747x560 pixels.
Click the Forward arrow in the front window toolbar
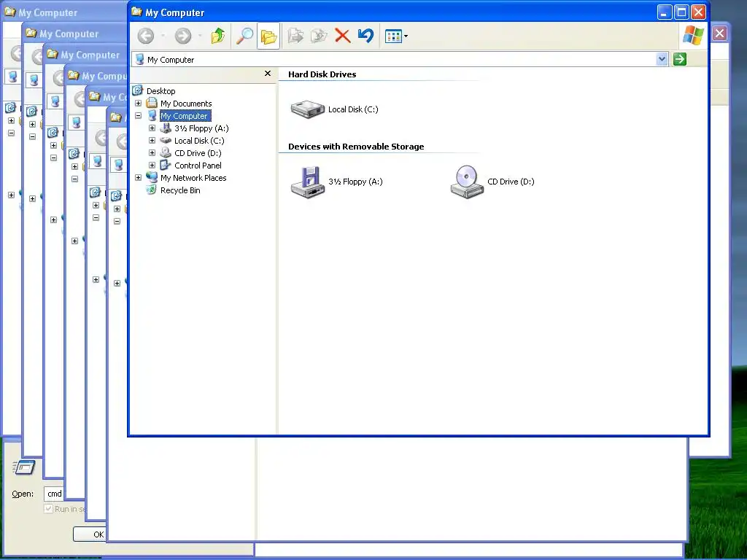point(183,36)
